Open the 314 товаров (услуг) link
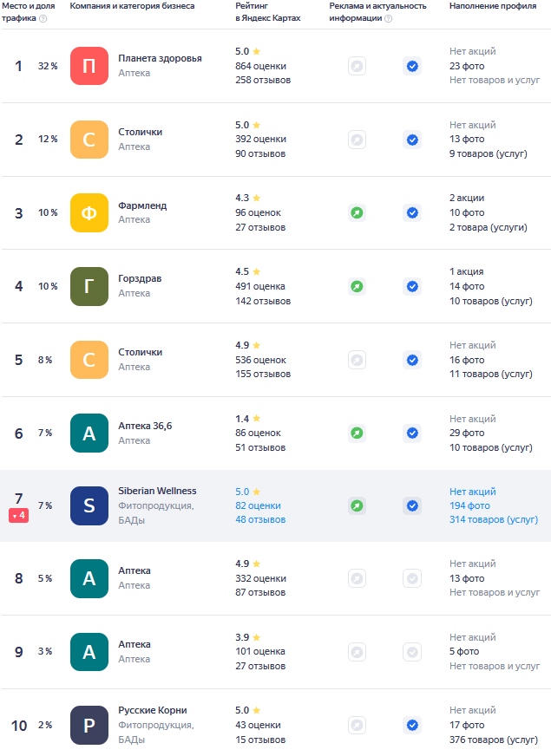This screenshot has width=551, height=756. pos(494,520)
